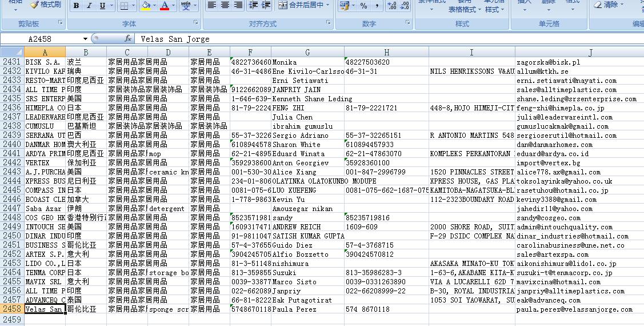Select column A header
The image size is (644, 326).
click(x=45, y=52)
